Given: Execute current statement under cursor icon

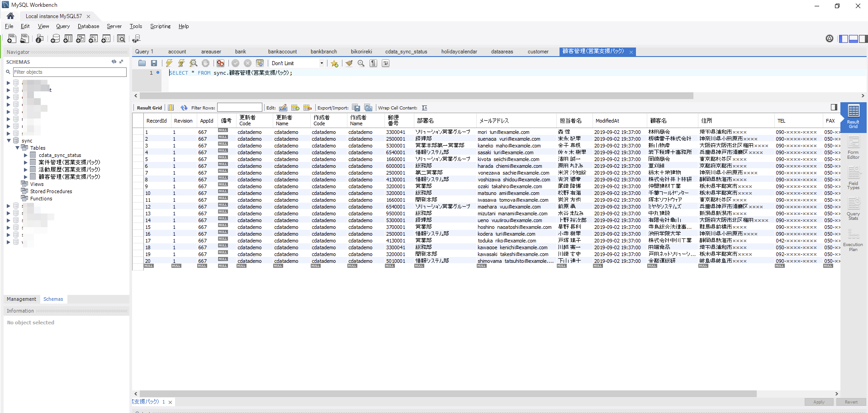Looking at the screenshot, I should click(181, 63).
